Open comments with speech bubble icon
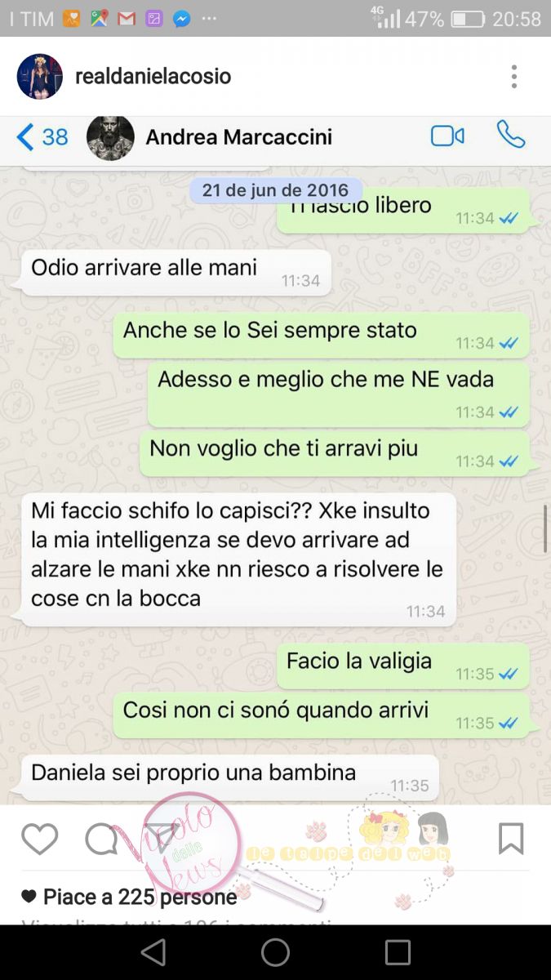This screenshot has width=551, height=980. click(x=102, y=839)
